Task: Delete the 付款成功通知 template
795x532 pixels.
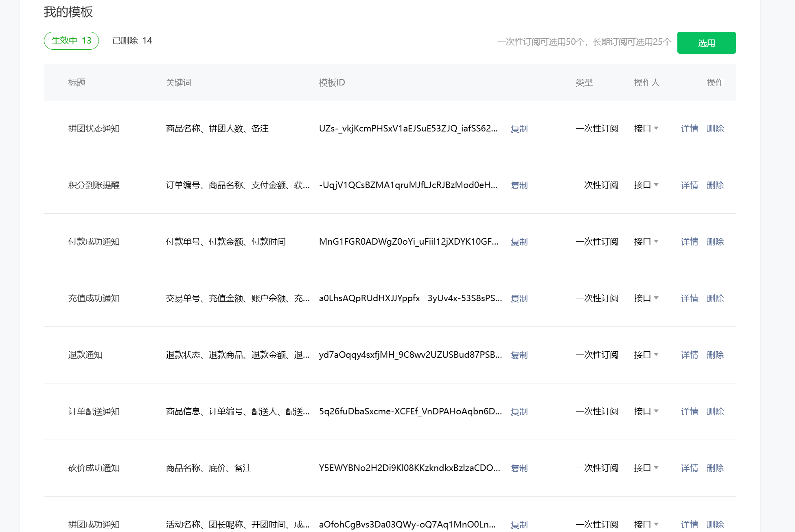Action: [x=715, y=242]
